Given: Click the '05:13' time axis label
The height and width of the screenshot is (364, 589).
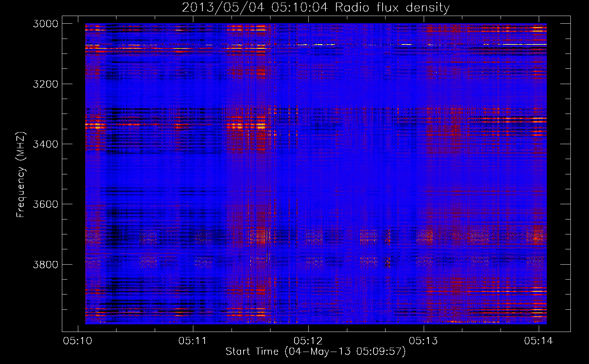Looking at the screenshot, I should click(x=423, y=341).
